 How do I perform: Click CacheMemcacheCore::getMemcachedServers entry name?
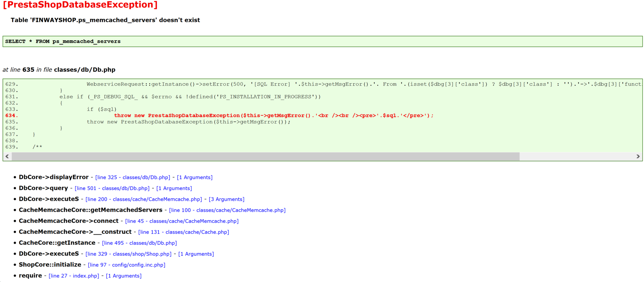point(91,210)
